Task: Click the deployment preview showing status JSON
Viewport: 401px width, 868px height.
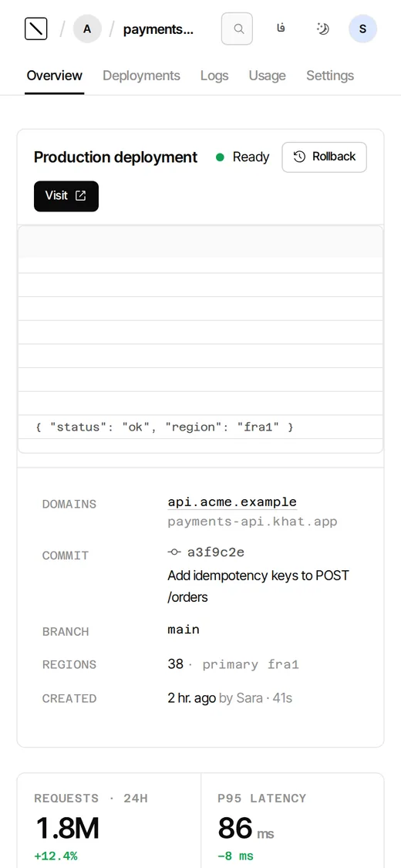Action: (x=200, y=339)
